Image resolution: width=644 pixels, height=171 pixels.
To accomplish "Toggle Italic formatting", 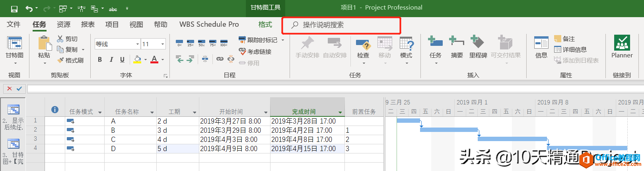I will click(x=111, y=59).
